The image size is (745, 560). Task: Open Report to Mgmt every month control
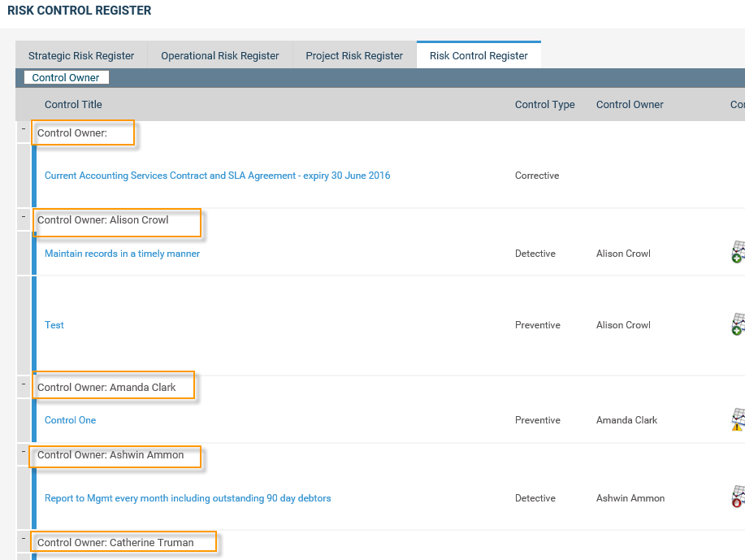(x=188, y=498)
